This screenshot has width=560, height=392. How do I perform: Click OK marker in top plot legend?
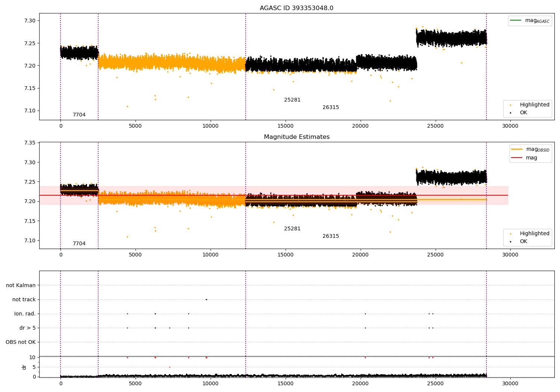510,113
